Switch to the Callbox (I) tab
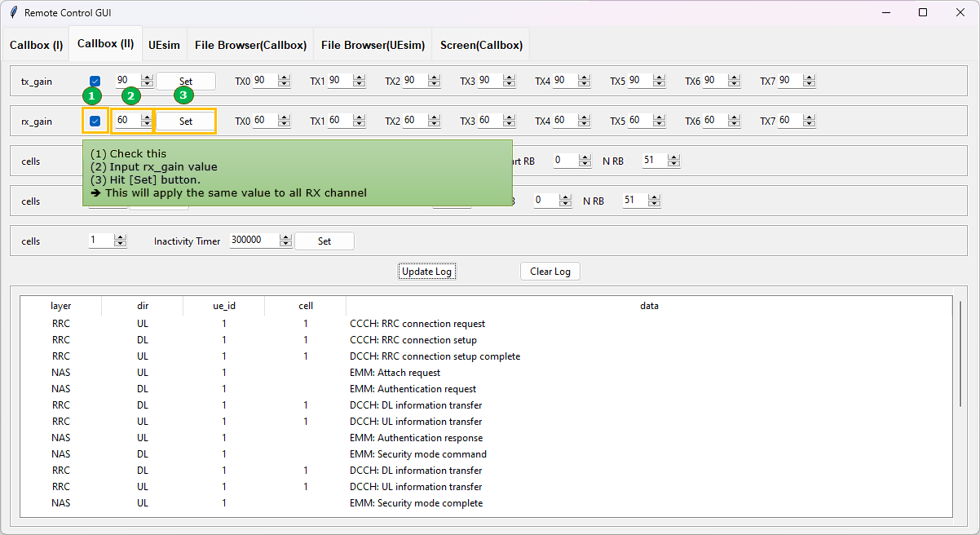Image resolution: width=980 pixels, height=535 pixels. point(36,45)
